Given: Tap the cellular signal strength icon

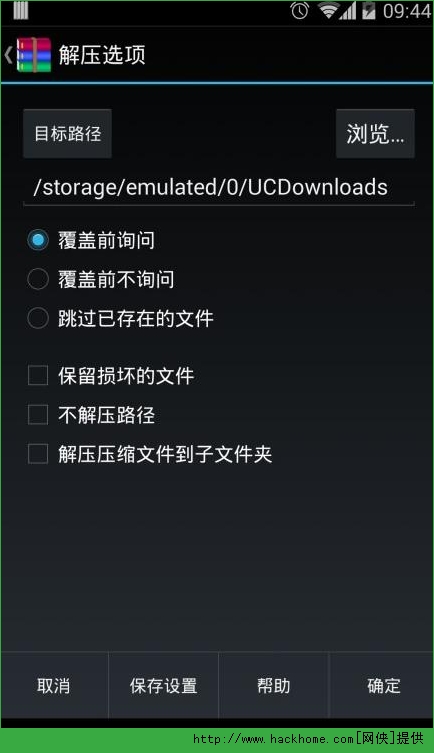Looking at the screenshot, I should tap(348, 11).
